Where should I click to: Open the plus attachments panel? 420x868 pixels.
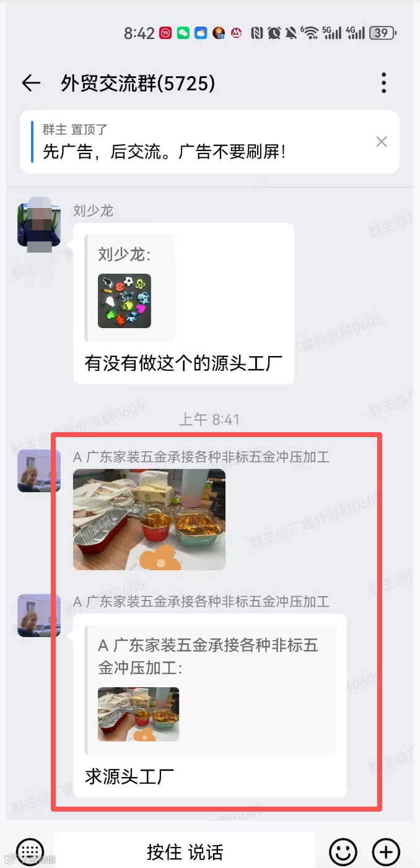coord(386,852)
